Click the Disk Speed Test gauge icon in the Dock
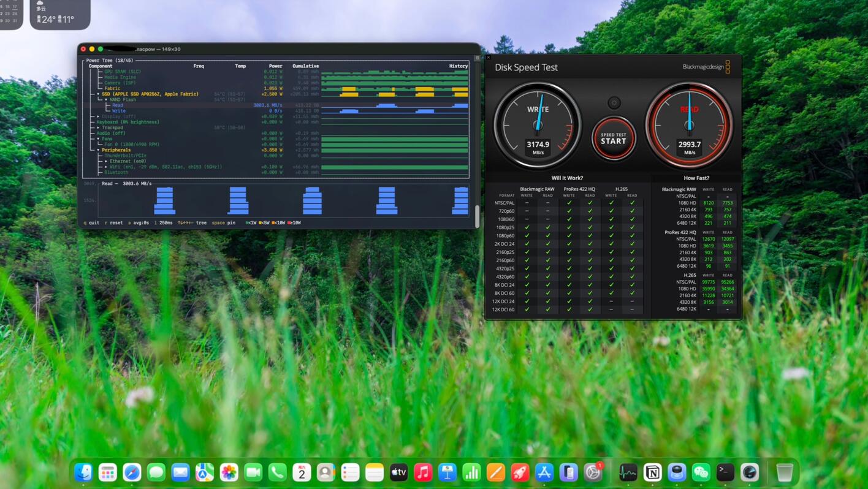868x489 pixels. click(x=750, y=472)
